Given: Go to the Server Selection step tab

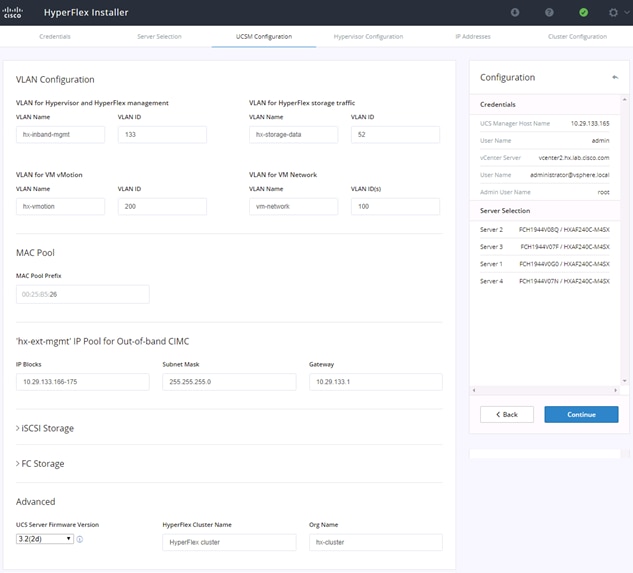Looking at the screenshot, I should (159, 36).
